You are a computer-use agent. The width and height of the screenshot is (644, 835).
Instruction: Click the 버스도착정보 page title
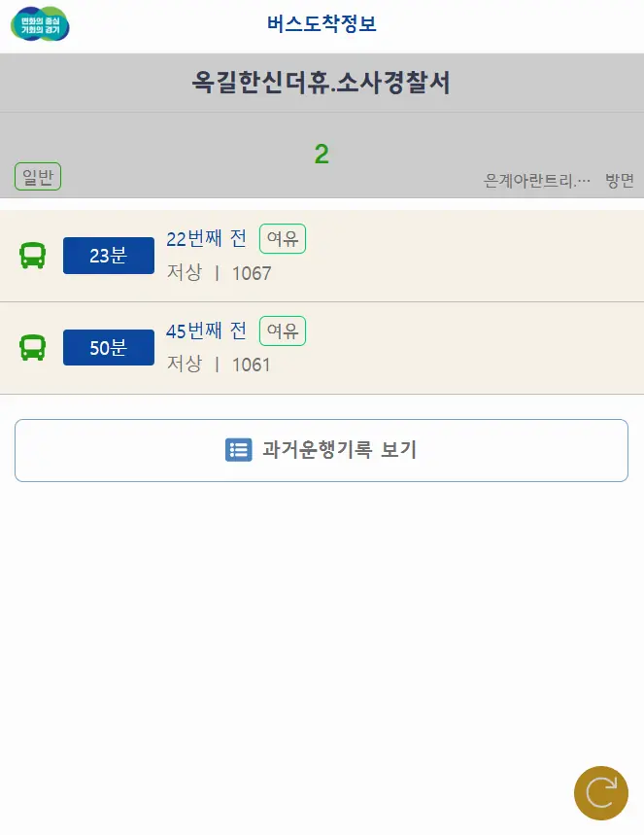[x=322, y=24]
